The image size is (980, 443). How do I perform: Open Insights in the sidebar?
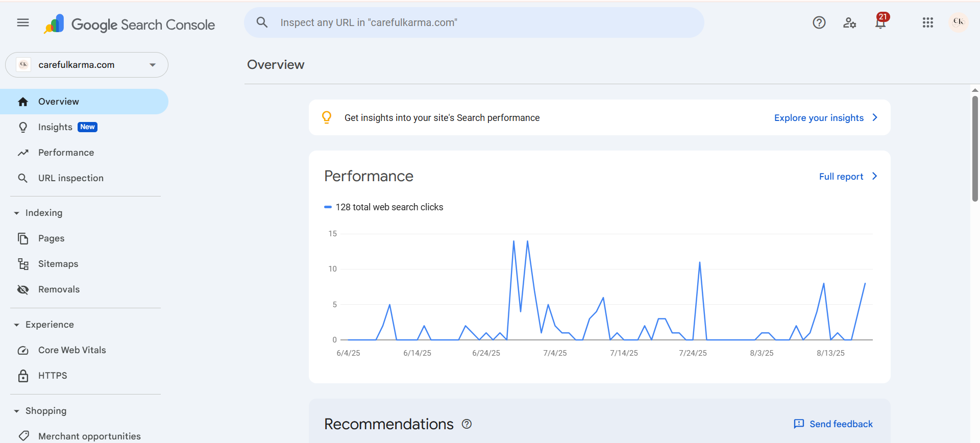55,127
